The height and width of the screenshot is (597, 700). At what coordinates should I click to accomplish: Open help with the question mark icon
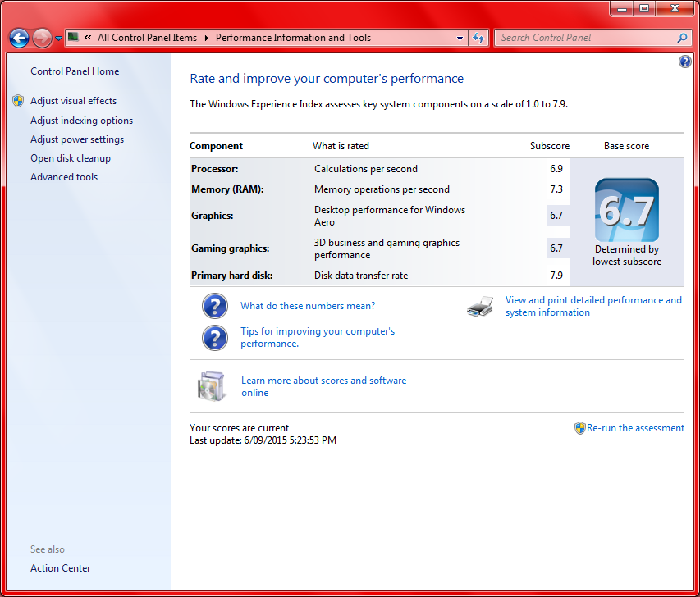(x=685, y=62)
